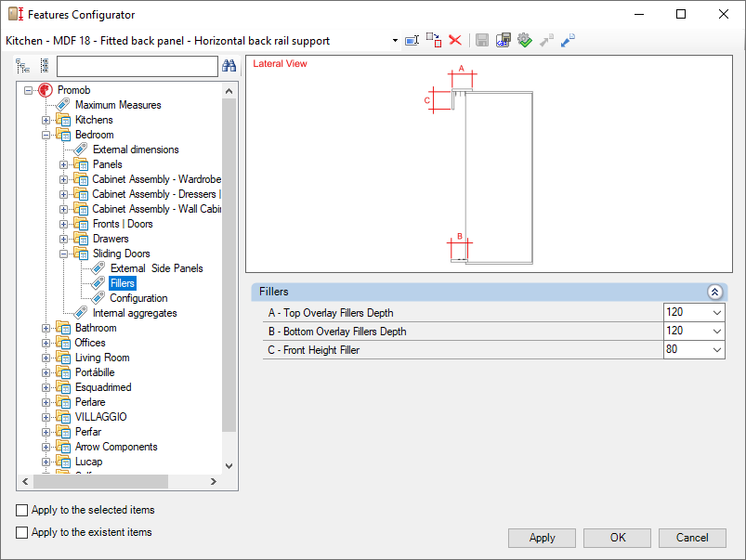Viewport: 746px width, 560px height.
Task: Click the External dimensions tag icon
Action: [81, 150]
